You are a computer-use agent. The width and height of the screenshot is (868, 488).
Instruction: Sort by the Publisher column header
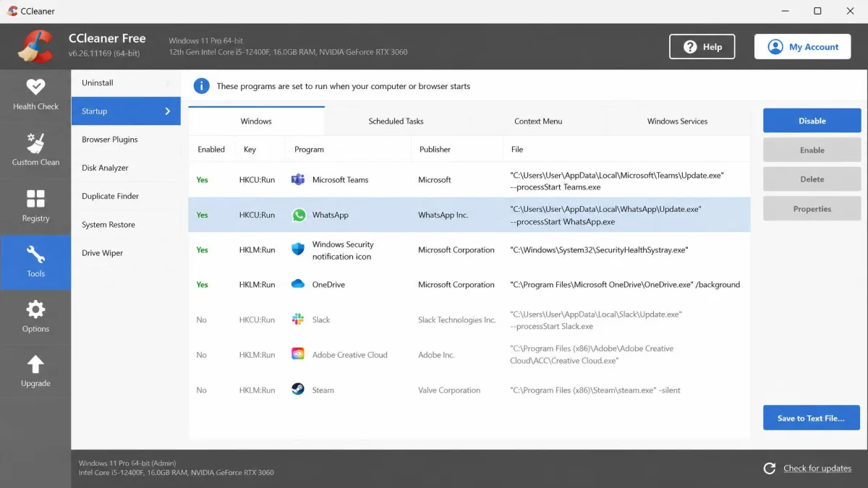435,150
